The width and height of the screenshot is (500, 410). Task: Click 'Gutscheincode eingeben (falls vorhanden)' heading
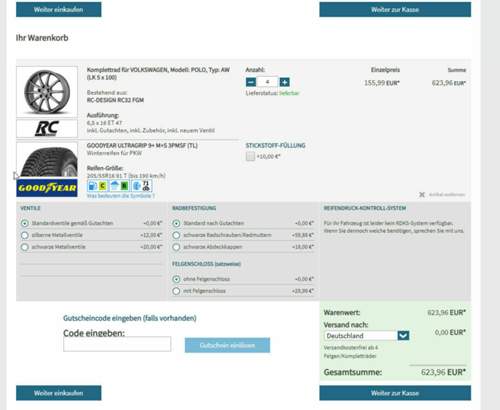click(x=130, y=318)
